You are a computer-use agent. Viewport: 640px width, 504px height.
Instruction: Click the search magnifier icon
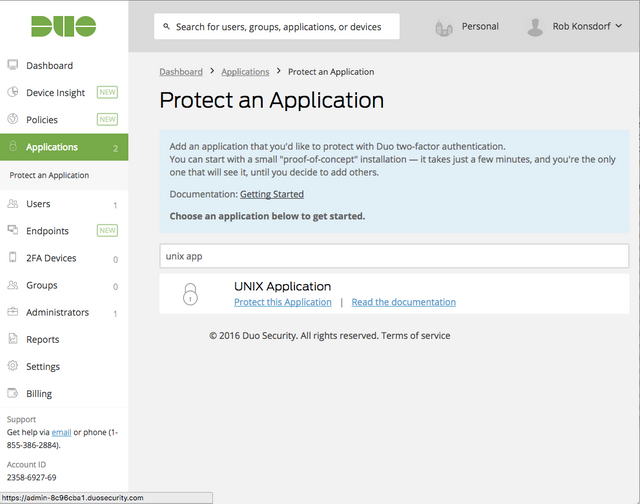click(x=167, y=27)
